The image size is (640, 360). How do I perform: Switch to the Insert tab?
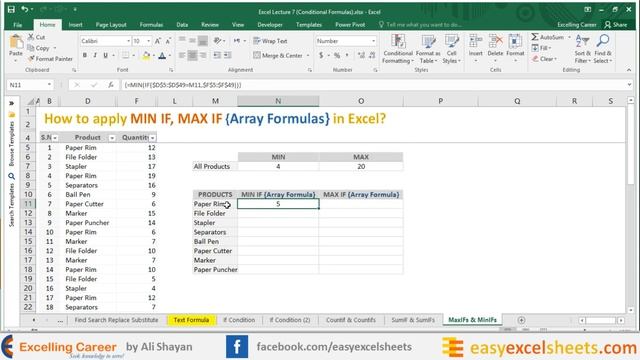coord(75,24)
